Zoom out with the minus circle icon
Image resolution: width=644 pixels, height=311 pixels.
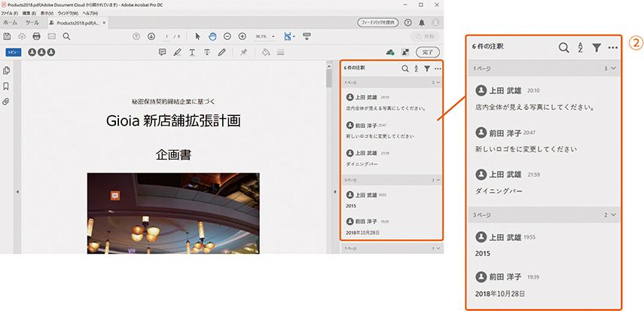(227, 36)
